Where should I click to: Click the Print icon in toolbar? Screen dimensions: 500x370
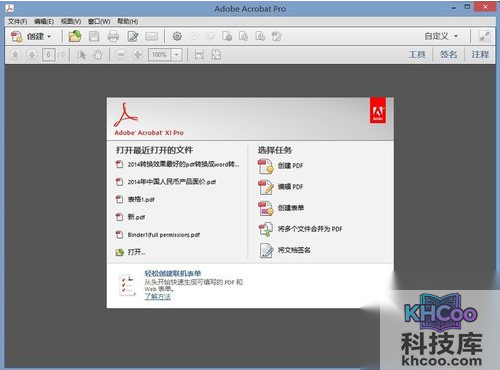(x=113, y=36)
